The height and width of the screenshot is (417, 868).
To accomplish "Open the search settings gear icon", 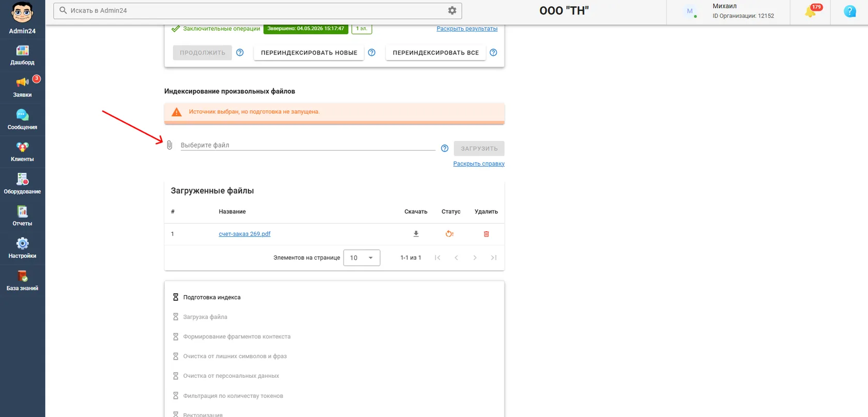I will (452, 10).
